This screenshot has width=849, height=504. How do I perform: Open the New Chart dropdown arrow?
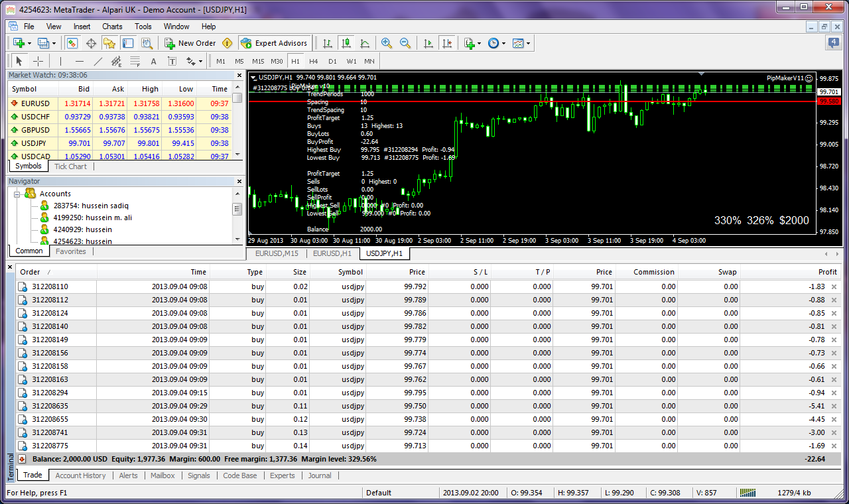29,44
